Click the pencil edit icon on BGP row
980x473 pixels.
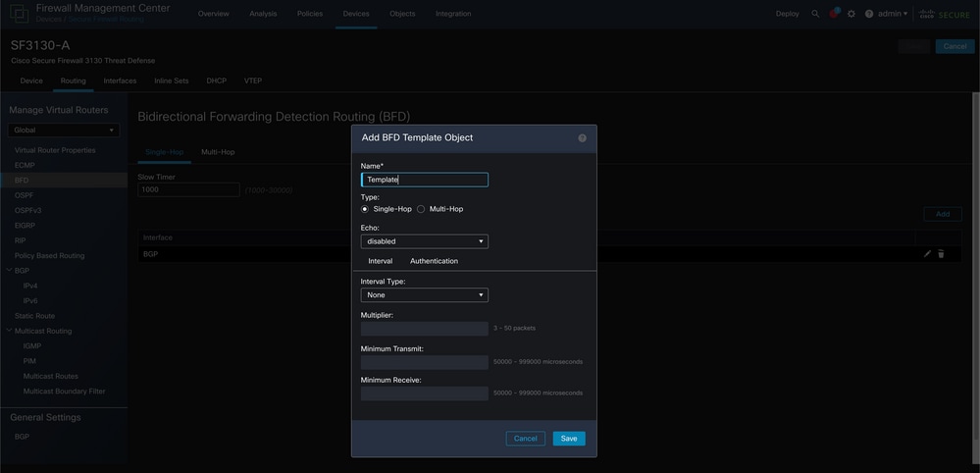[x=927, y=254]
